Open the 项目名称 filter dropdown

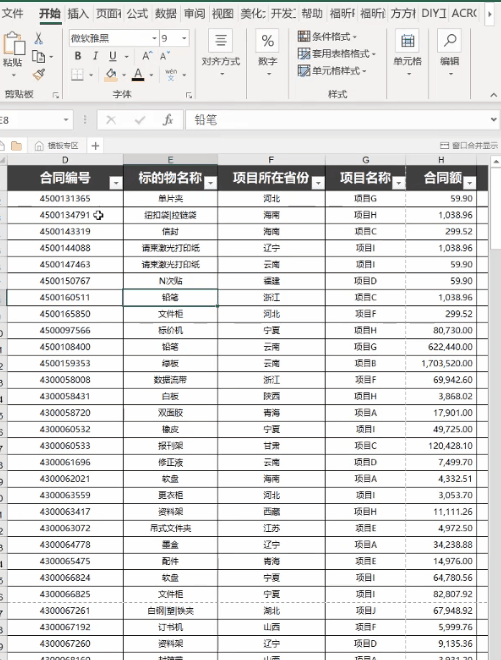(398, 183)
